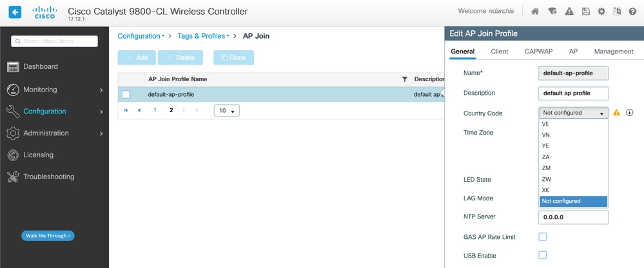The image size is (644, 268).
Task: Select ZM country code option
Action: [573, 168]
